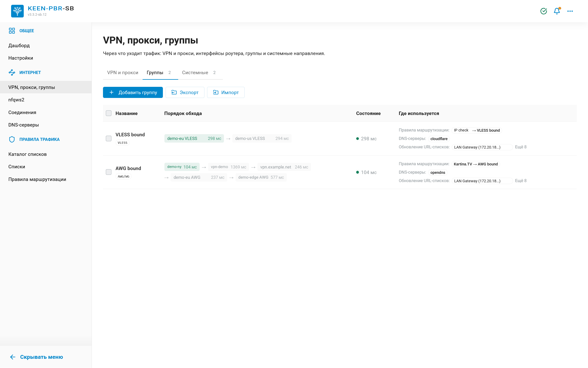
Task: Open DNS-серверы in the sidebar
Action: coord(46,125)
